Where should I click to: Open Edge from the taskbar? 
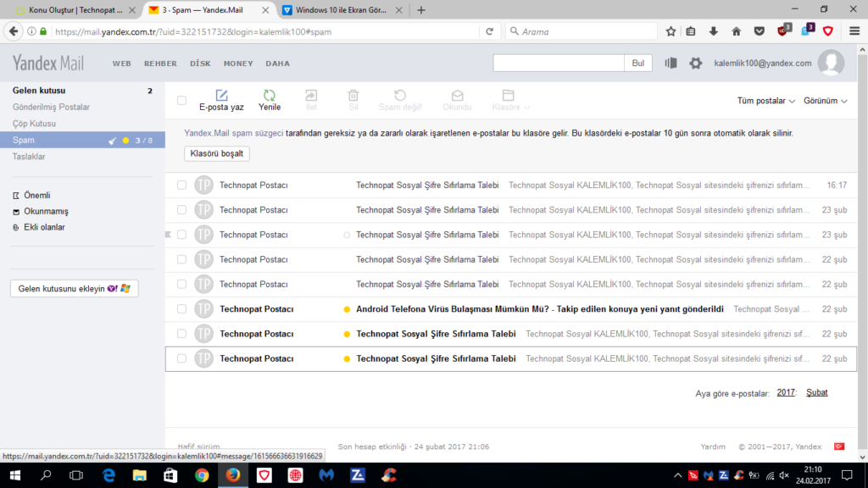click(x=108, y=475)
